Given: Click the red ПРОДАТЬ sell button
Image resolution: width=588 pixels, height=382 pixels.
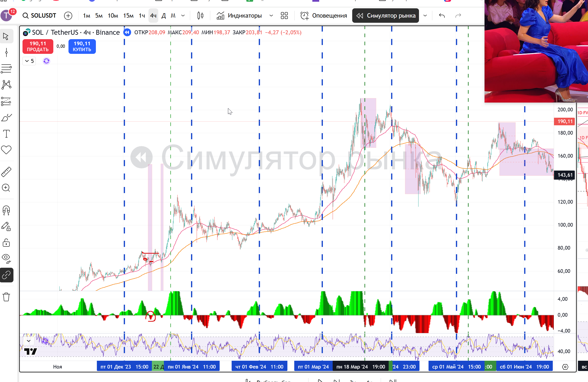Looking at the screenshot, I should [38, 46].
